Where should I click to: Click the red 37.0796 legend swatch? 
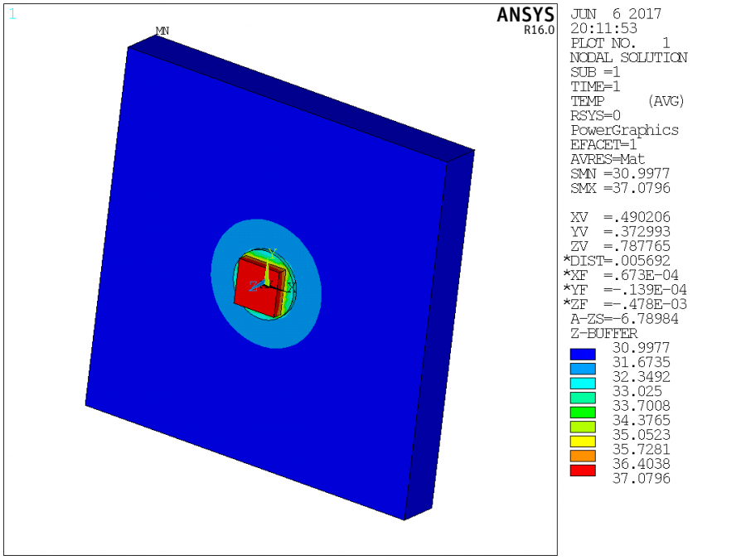(583, 471)
